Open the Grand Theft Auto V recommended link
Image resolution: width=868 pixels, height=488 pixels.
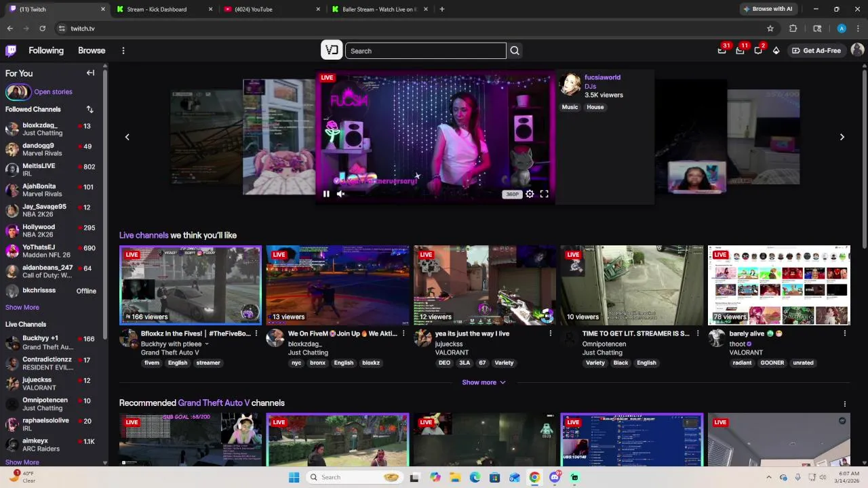[214, 403]
